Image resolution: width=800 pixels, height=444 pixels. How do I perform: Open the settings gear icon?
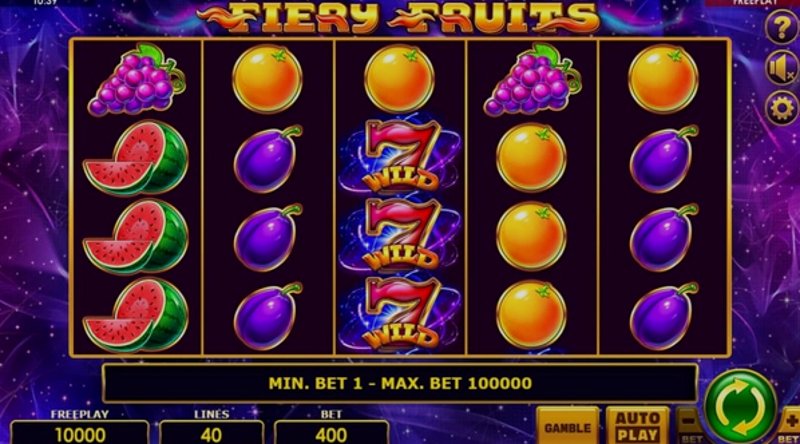[x=782, y=108]
